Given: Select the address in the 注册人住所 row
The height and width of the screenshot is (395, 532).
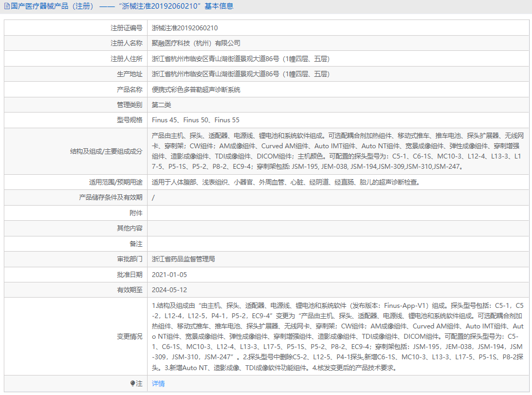Looking at the screenshot, I should pyautogui.click(x=241, y=59).
